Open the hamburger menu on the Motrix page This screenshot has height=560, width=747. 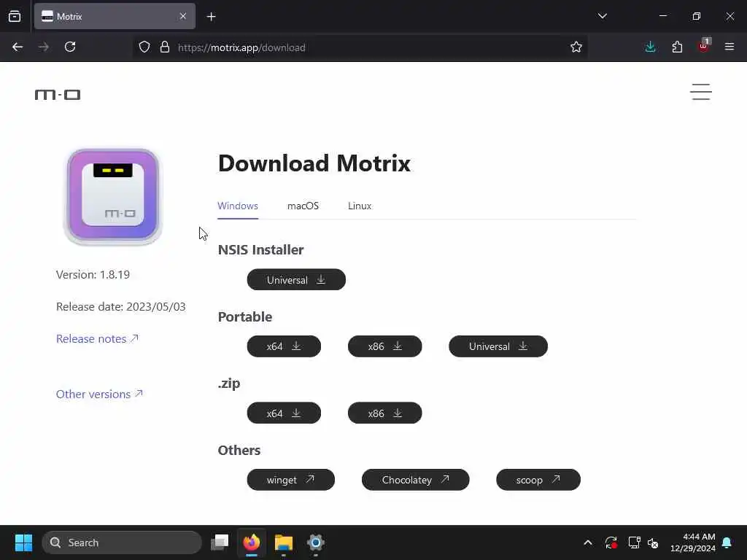click(x=701, y=92)
